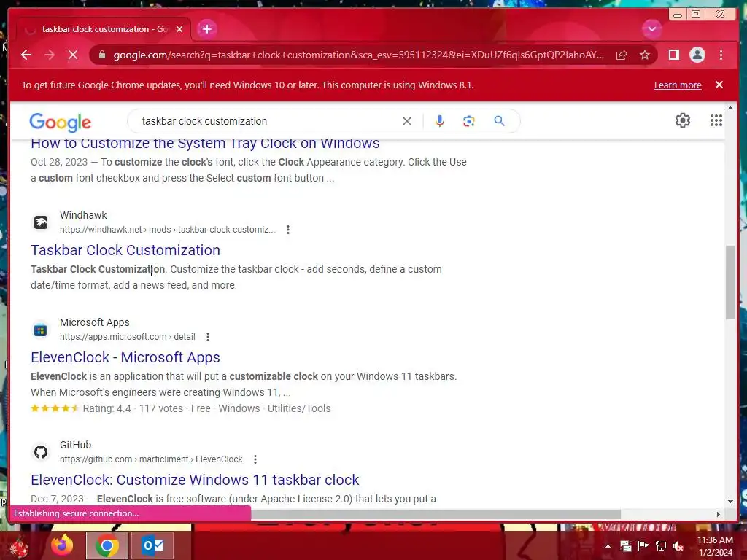Click the Windhawk site name
747x560 pixels.
83,215
